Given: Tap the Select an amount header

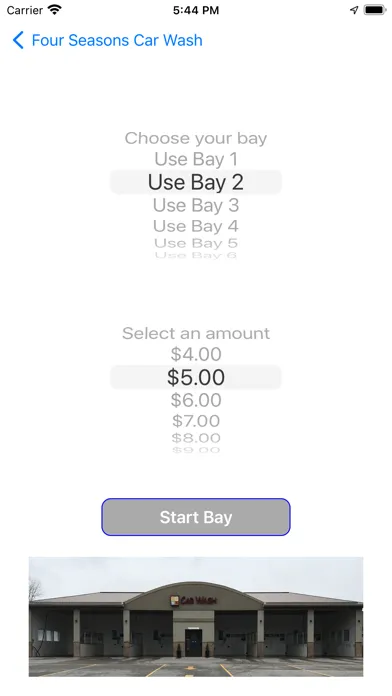Looking at the screenshot, I should (196, 333).
